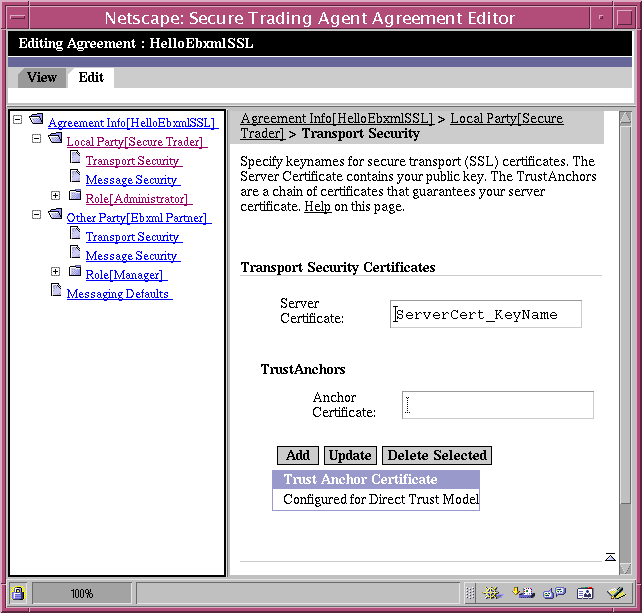Image resolution: width=642 pixels, height=613 pixels.
Task: Click the scrollbar up arrow
Action: [x=625, y=118]
